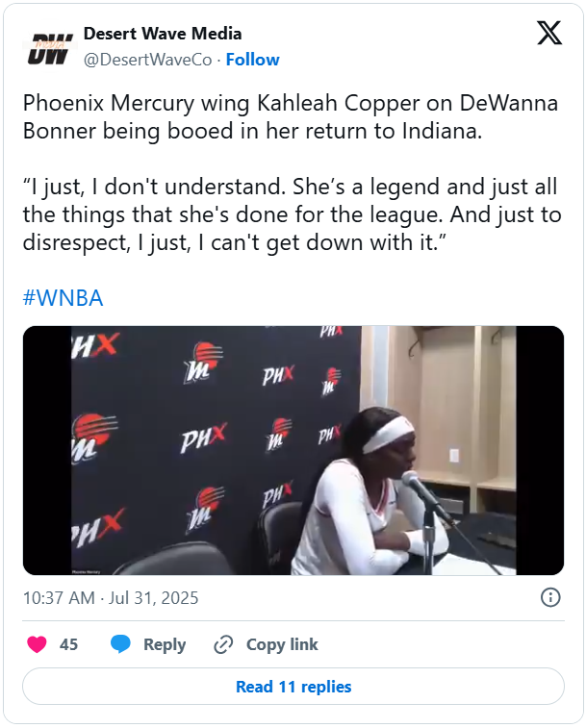Screen dimensions: 586x728
Task: Click the copy link chain icon
Action: pyautogui.click(x=223, y=644)
